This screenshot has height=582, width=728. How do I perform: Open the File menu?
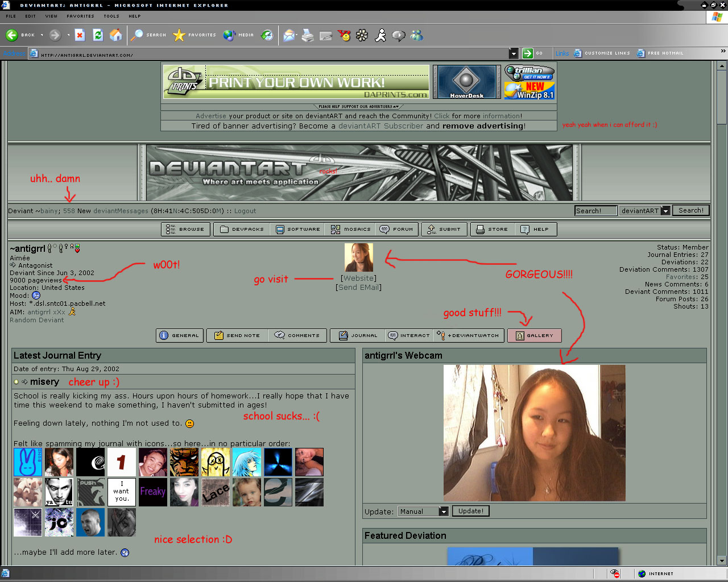[11, 16]
